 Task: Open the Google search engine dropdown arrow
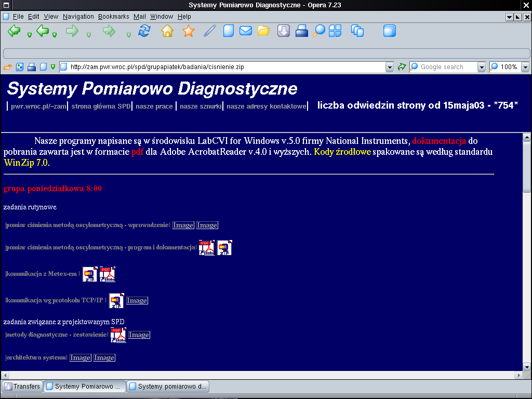481,67
